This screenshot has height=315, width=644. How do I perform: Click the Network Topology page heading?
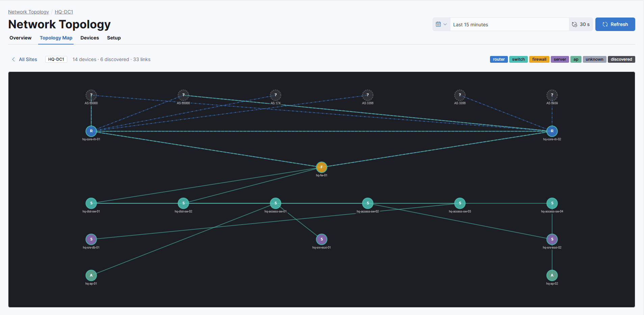coord(59,24)
